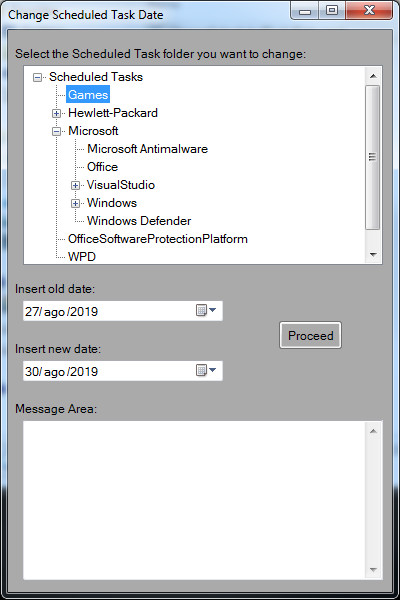400x600 pixels.
Task: Click the Proceed button
Action: (x=310, y=335)
